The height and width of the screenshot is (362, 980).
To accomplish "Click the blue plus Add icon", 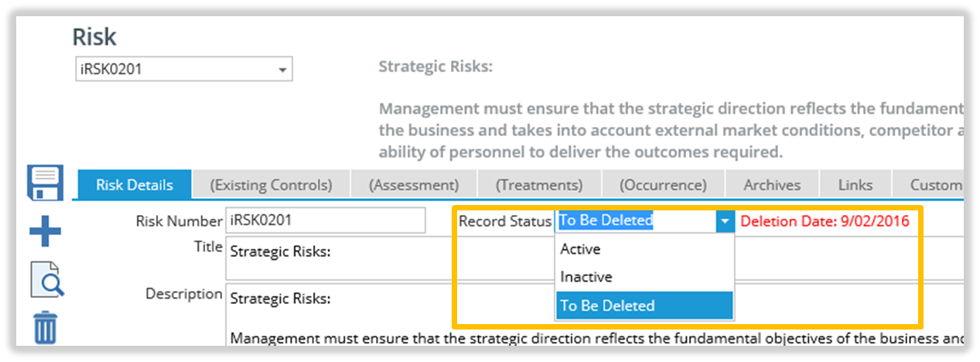I will point(45,231).
